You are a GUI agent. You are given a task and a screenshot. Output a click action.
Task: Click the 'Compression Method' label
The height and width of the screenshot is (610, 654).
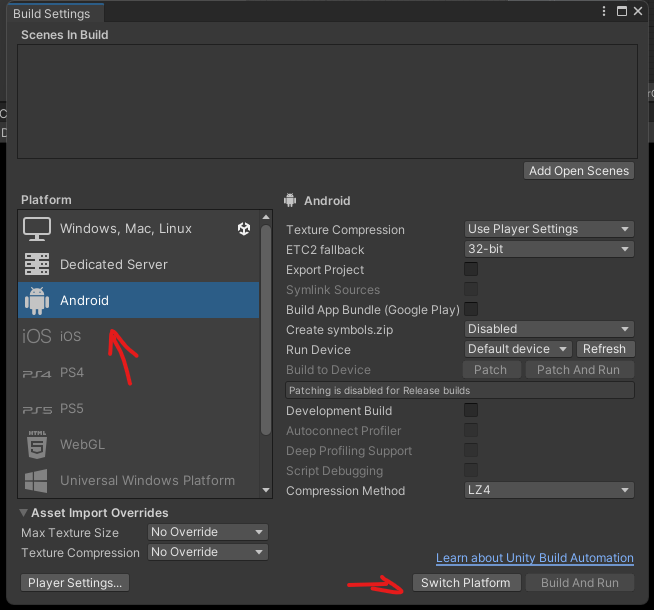[x=345, y=491]
